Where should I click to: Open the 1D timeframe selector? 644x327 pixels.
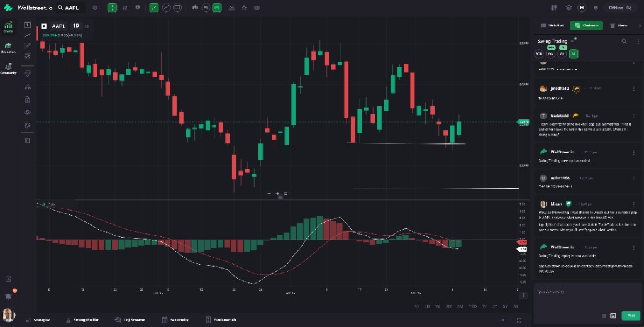click(76, 26)
